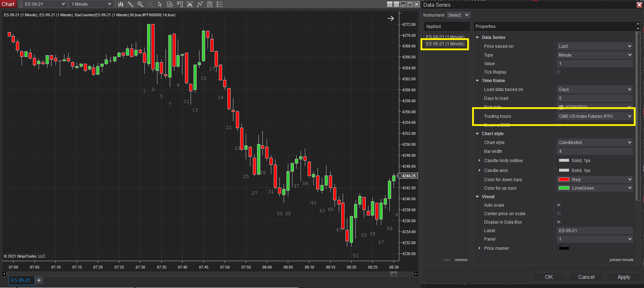Image resolution: width=644 pixels, height=288 pixels.
Task: Zoom in with the magnifier plus icon
Action: click(140, 4)
